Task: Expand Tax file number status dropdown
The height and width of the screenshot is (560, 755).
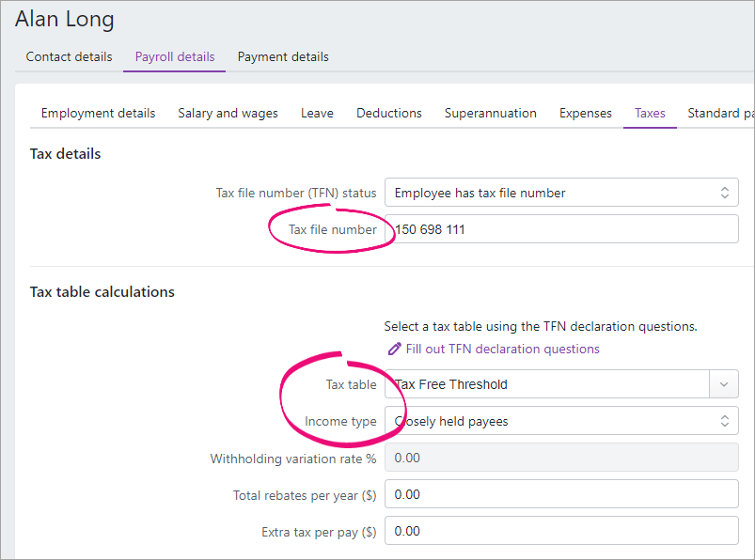Action: click(561, 193)
